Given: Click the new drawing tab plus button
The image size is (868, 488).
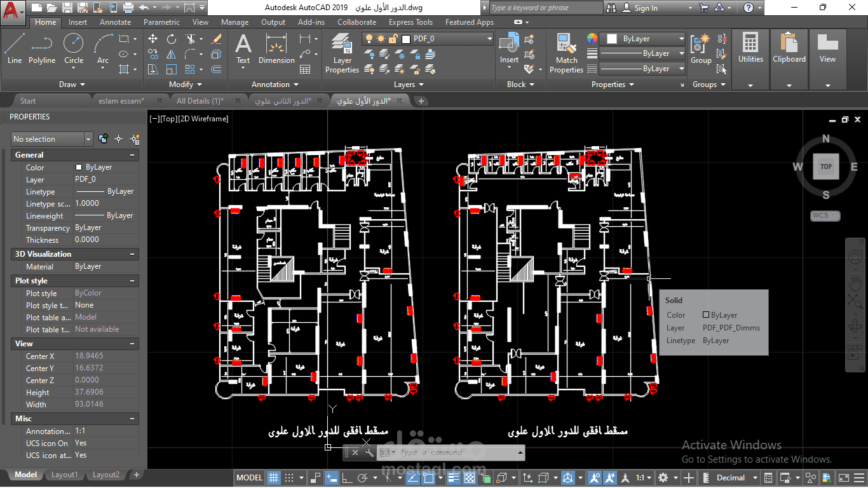Looking at the screenshot, I should click(421, 100).
